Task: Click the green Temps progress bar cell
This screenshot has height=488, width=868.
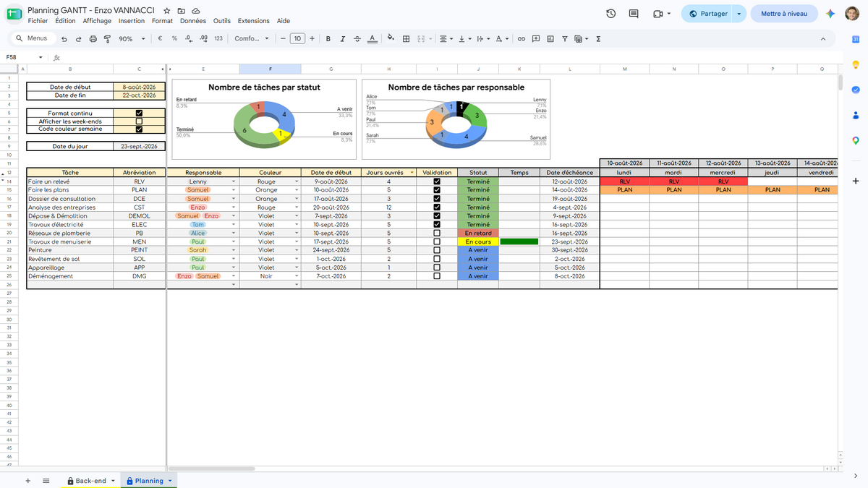Action: (x=519, y=241)
